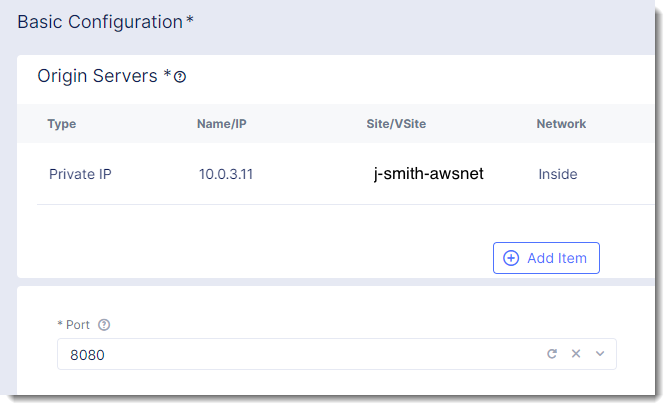Click the Private IP cell in the row
The image size is (670, 410).
[x=80, y=174]
